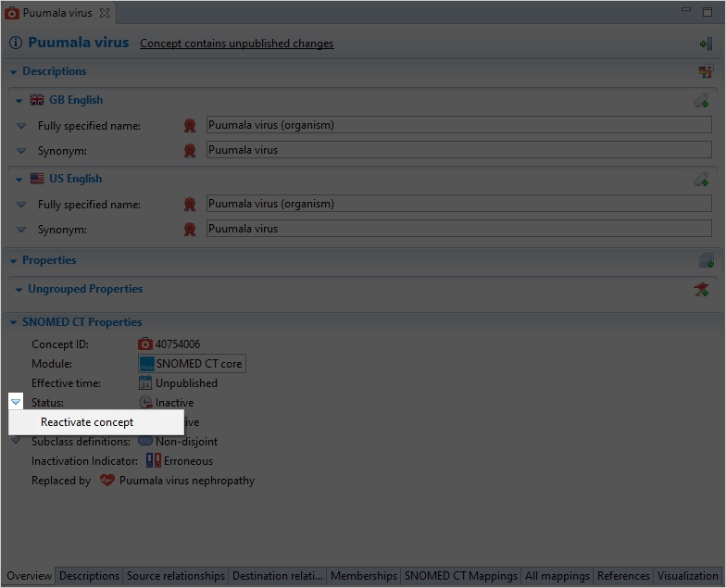Click the Puumala virus nephropathy replacement link
This screenshot has width=726, height=588.
pos(186,481)
